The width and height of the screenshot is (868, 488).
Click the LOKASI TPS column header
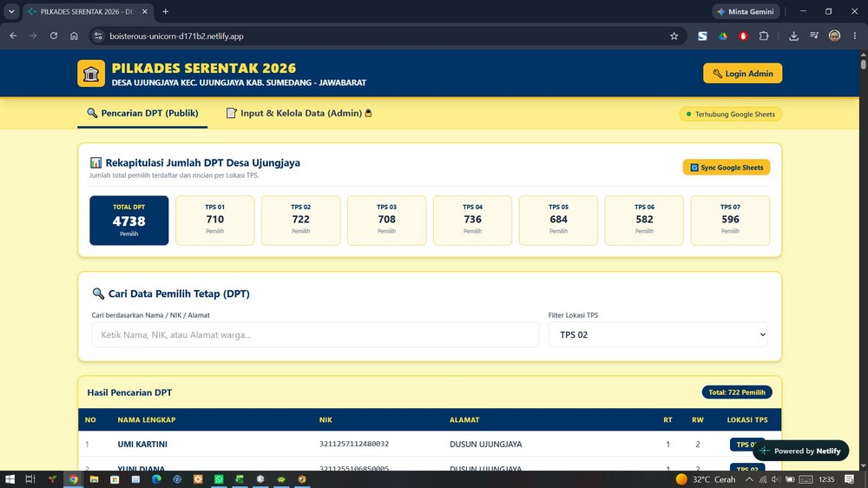coord(746,420)
